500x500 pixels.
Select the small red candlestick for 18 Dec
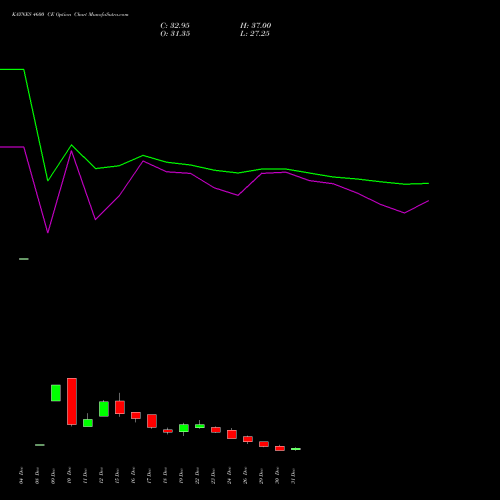(168, 431)
